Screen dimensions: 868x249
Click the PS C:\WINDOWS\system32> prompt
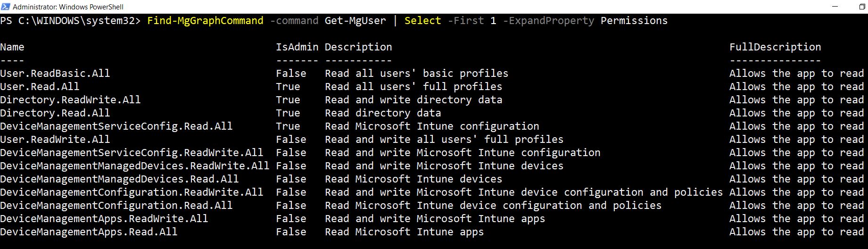[x=70, y=21]
